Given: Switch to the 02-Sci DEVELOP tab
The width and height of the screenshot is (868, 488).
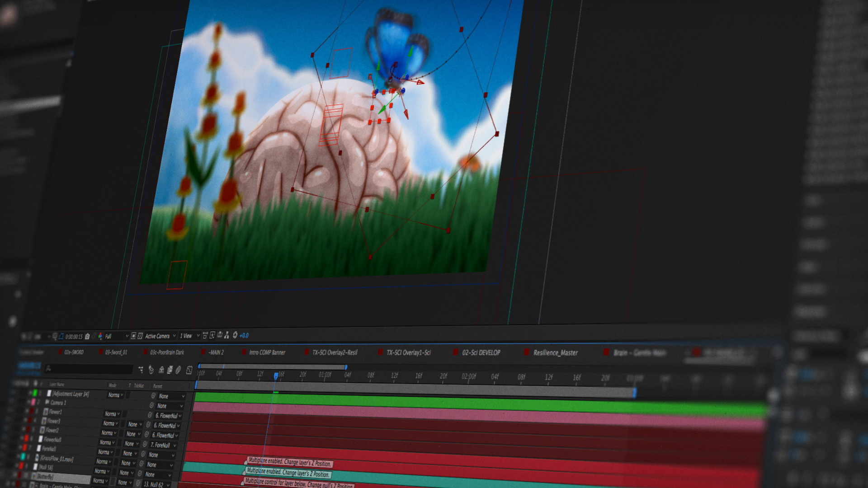Looking at the screenshot, I should point(481,353).
